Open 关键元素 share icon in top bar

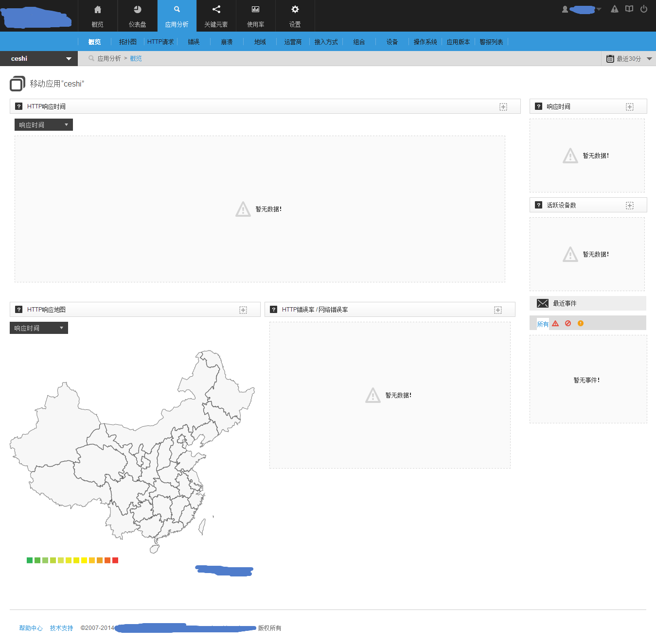click(216, 10)
